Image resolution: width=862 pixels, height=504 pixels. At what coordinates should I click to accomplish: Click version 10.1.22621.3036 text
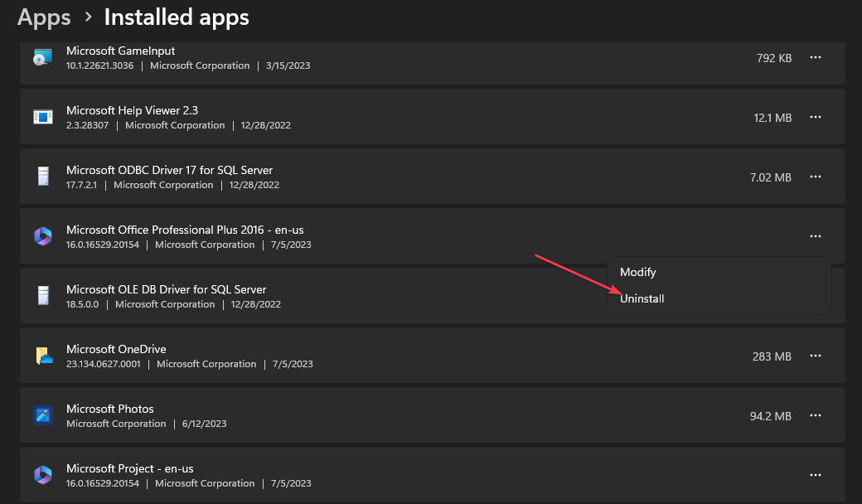99,65
